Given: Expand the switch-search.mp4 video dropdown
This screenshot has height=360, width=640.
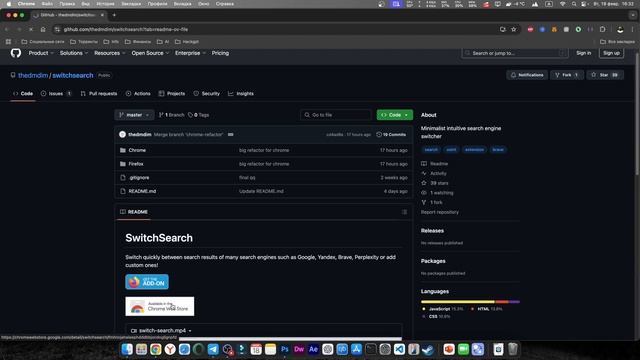Looking at the screenshot, I should (x=161, y=331).
